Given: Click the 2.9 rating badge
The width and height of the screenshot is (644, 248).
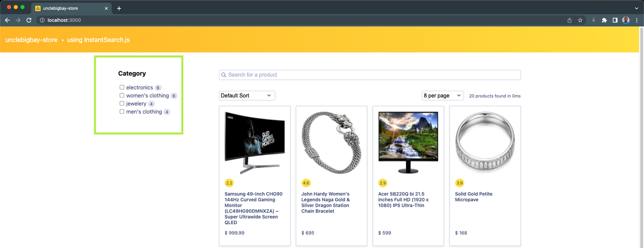Looking at the screenshot, I should click(383, 183).
